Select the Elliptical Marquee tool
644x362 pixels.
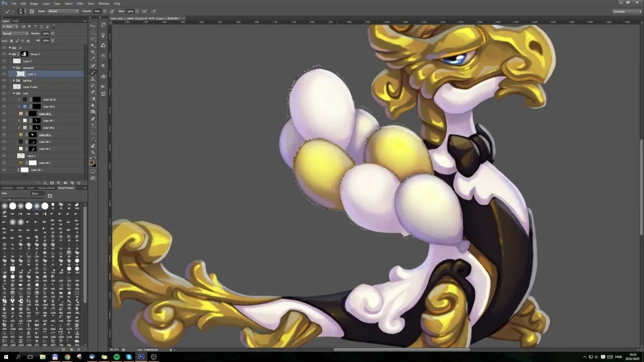tap(93, 32)
